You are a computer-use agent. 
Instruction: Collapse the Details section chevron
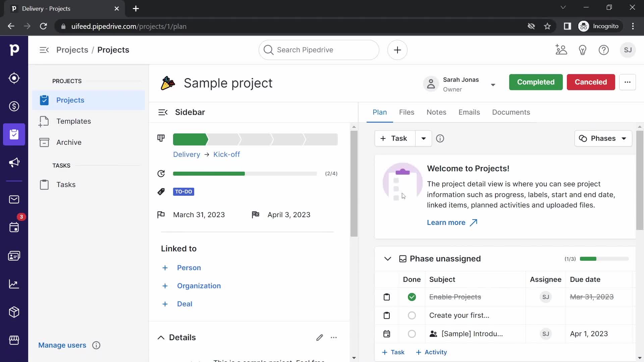coord(161,338)
